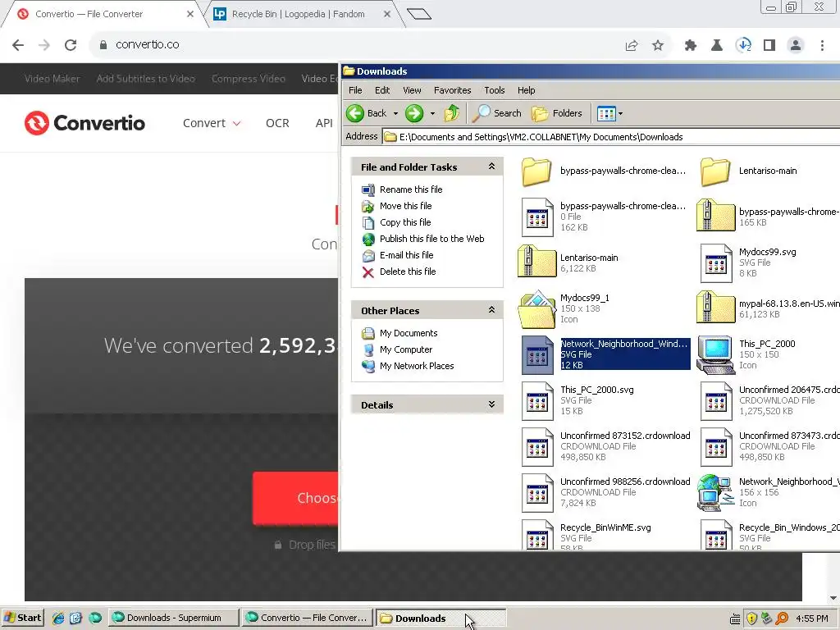Open the File menu in Downloads window

pyautogui.click(x=355, y=90)
